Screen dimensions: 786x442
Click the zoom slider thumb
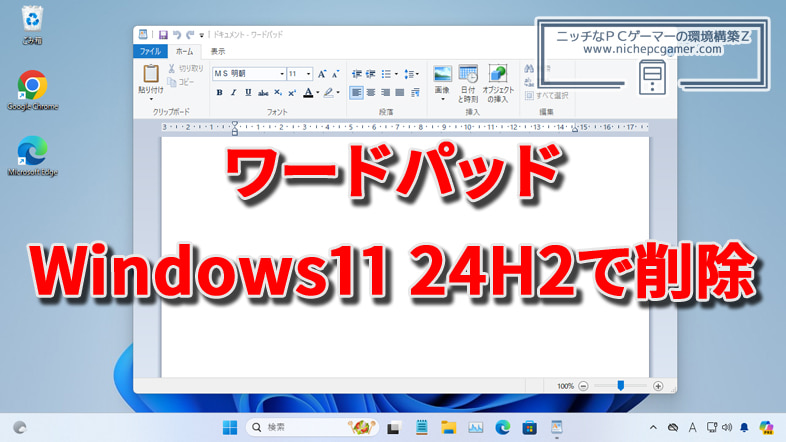click(x=621, y=385)
